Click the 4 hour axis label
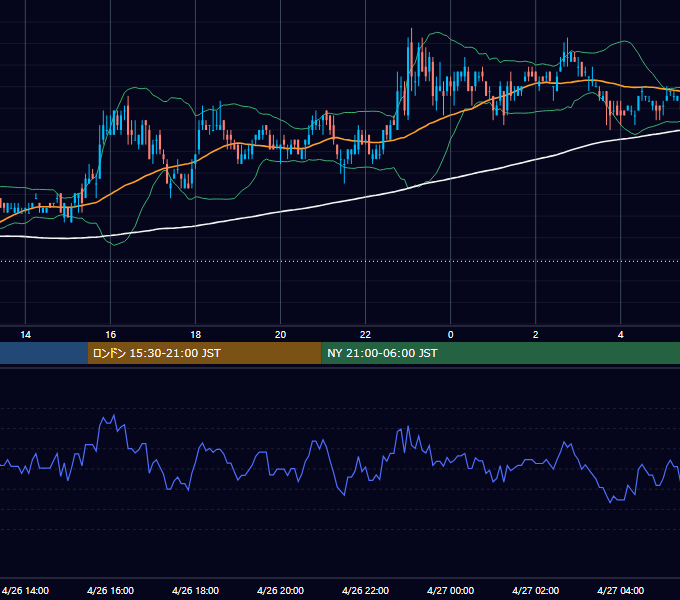Screen dimensions: 680x600 (x=621, y=335)
